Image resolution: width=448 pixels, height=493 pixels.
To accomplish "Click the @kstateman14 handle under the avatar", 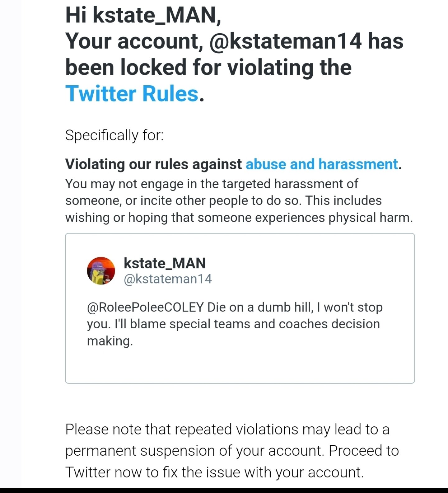I will tap(168, 279).
